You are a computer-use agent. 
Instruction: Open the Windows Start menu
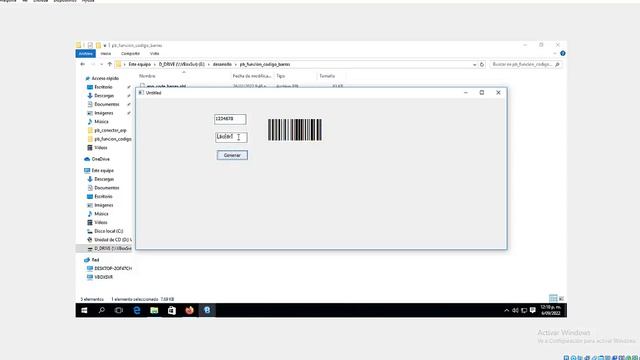84,310
